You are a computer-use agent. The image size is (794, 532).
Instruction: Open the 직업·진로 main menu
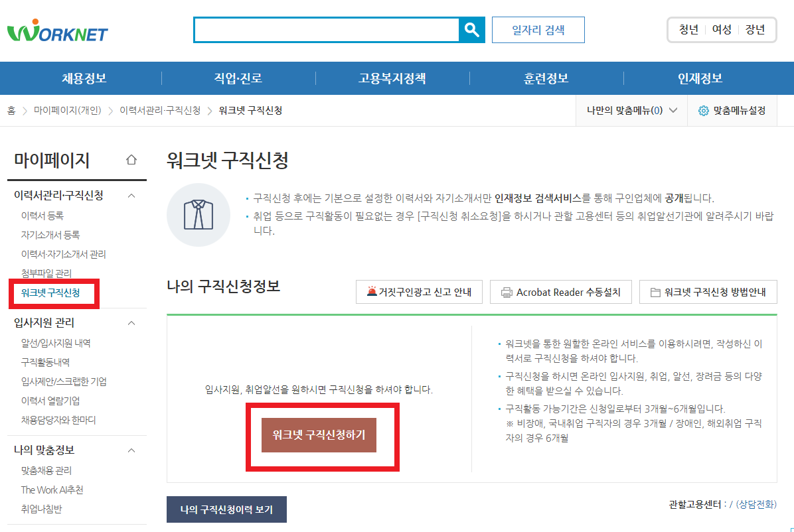coord(238,78)
